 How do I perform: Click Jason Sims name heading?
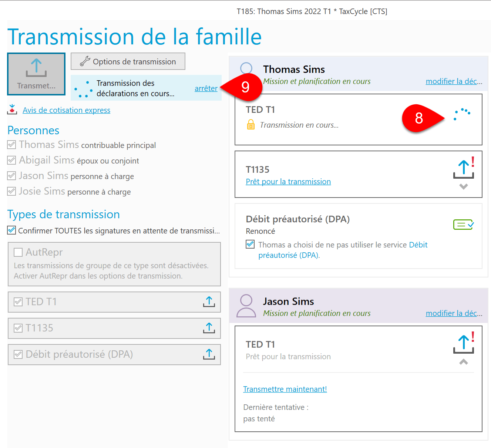point(288,301)
